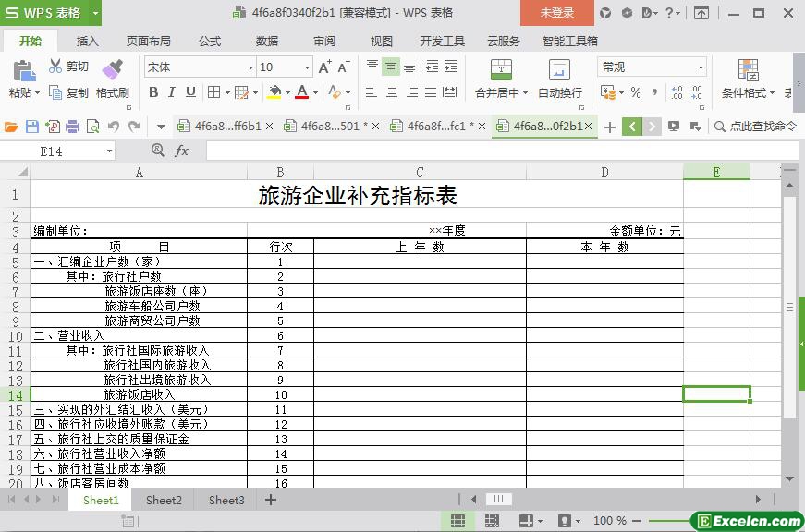Viewport: 805px width, 532px height.
Task: Click the Merge and Center (合并居中) icon
Action: click(x=500, y=70)
